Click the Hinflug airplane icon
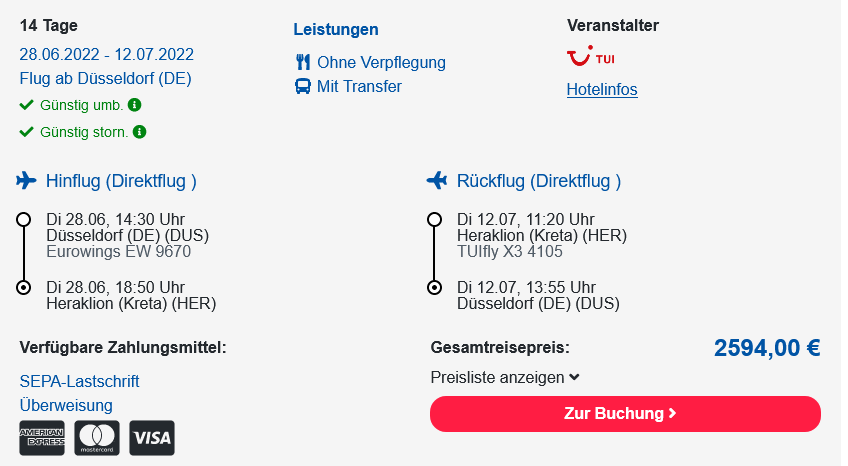The width and height of the screenshot is (848, 466). (x=26, y=181)
